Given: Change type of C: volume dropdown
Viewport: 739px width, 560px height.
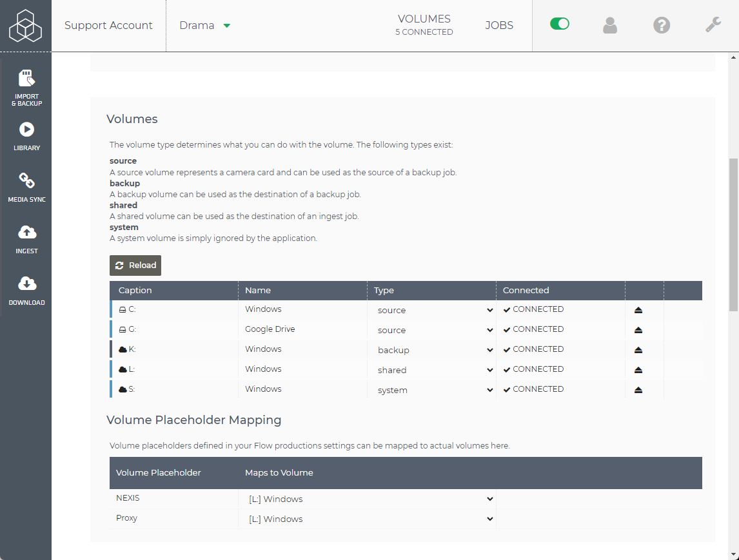Looking at the screenshot, I should click(434, 310).
